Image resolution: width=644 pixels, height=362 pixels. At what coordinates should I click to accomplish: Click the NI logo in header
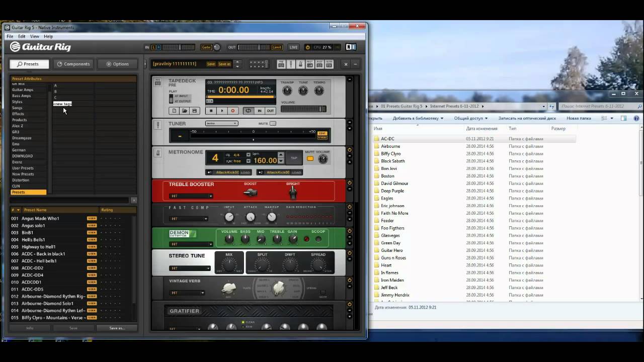351,47
